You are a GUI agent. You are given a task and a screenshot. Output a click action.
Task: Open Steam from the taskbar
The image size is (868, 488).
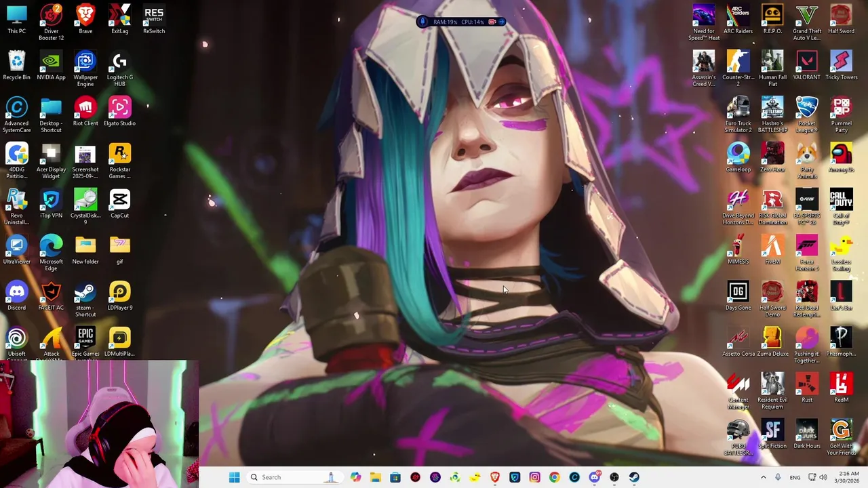click(634, 477)
